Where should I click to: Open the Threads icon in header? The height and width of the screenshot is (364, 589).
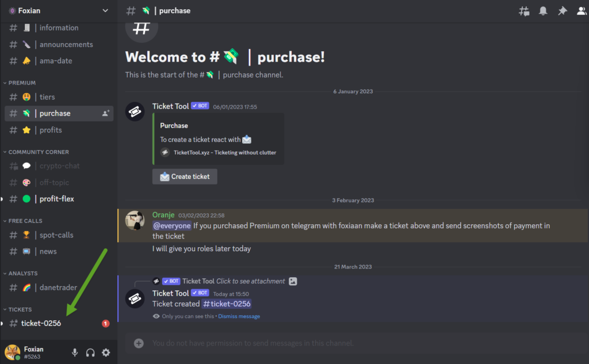coord(524,11)
